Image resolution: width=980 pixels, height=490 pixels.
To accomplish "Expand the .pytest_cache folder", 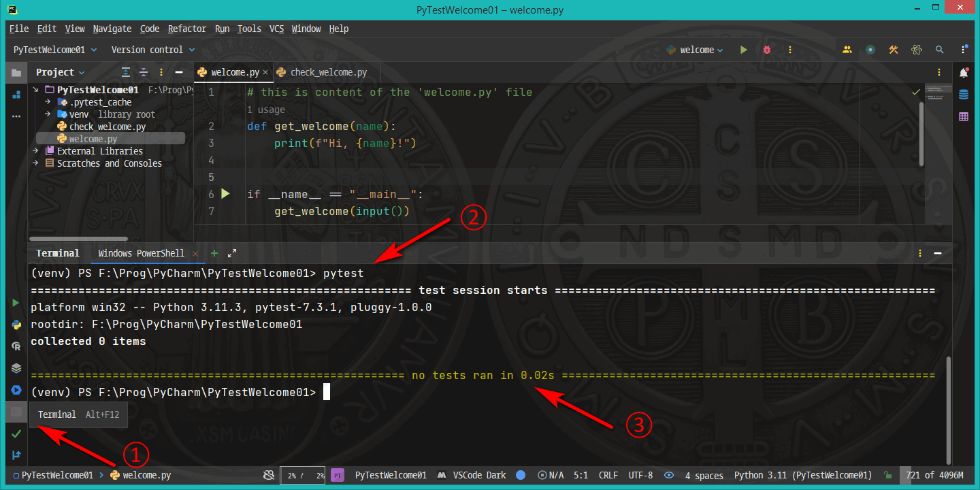I will (48, 102).
